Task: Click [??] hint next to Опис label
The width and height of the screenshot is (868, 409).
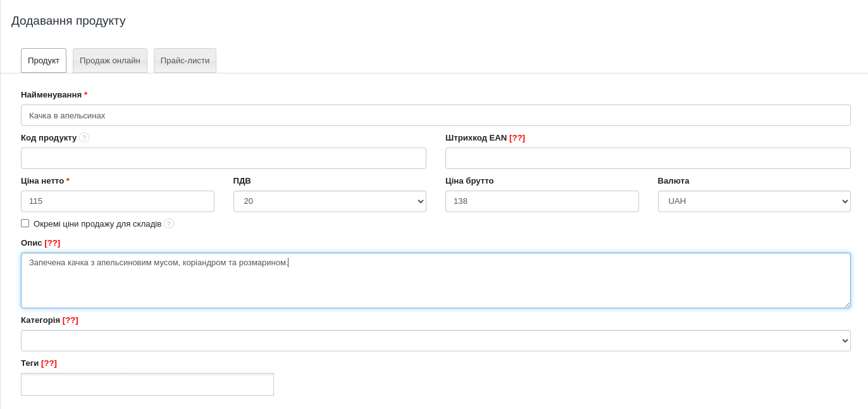Action: [x=52, y=242]
